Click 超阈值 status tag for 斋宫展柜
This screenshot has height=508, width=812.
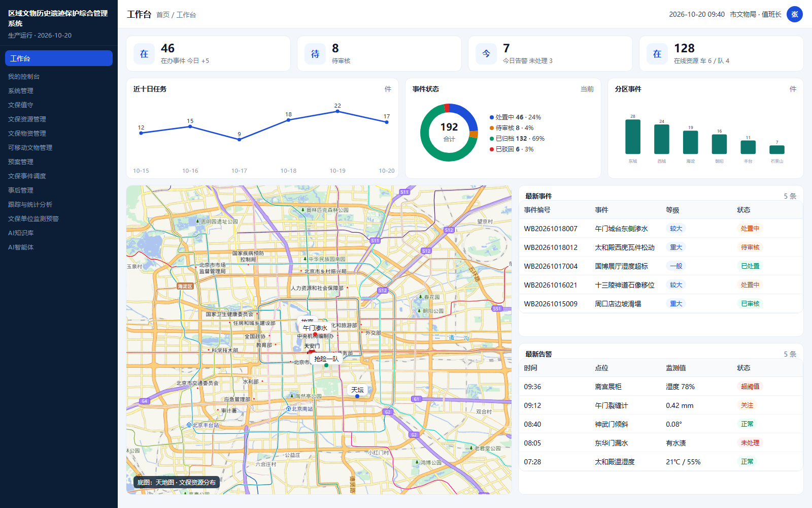[750, 387]
